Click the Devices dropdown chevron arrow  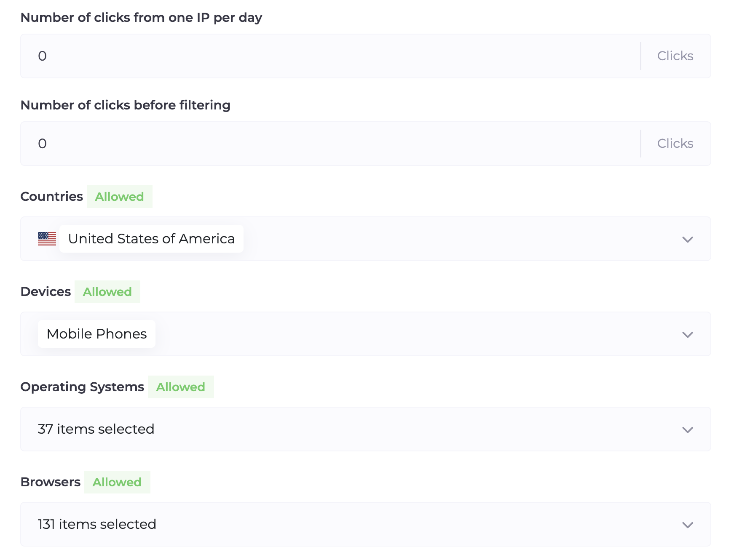tap(688, 334)
